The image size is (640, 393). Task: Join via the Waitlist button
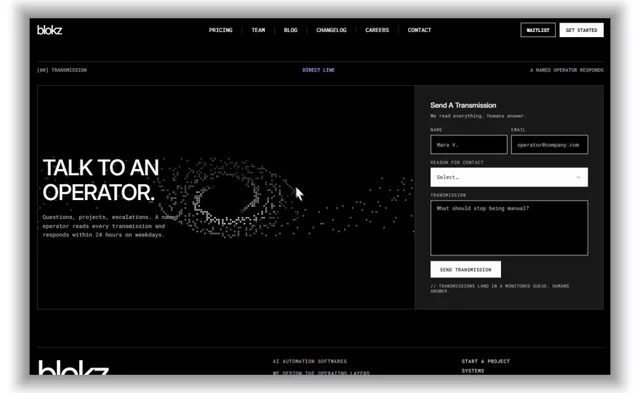pyautogui.click(x=538, y=30)
